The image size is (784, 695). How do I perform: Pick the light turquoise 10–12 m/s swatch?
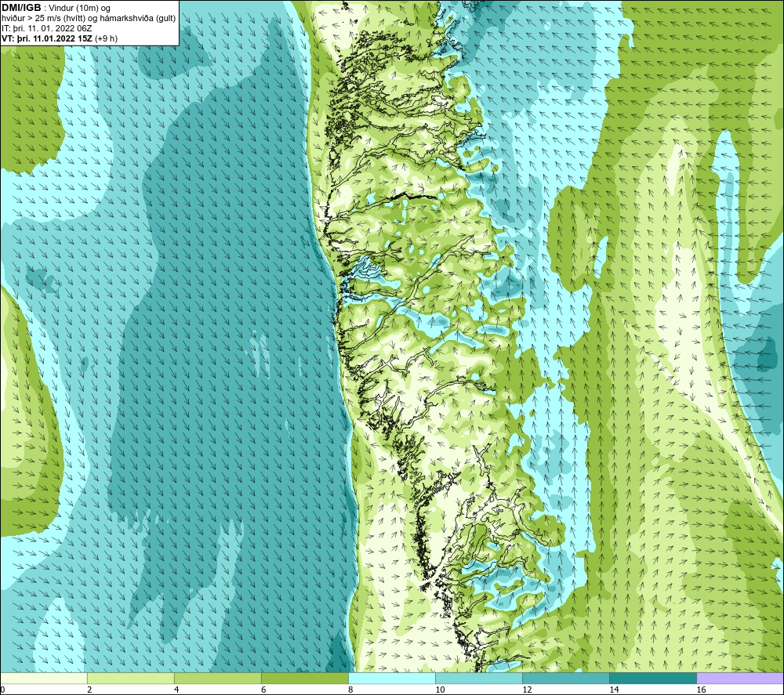click(478, 679)
